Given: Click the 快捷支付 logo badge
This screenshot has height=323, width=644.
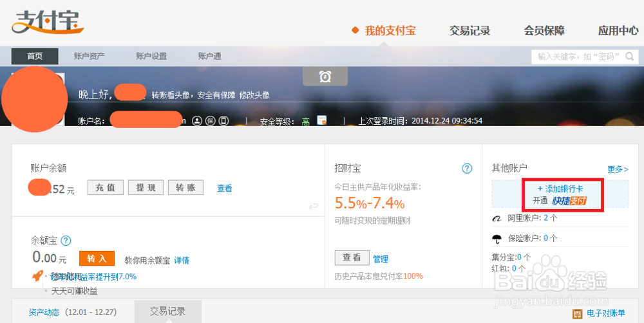Looking at the screenshot, I should tap(570, 201).
